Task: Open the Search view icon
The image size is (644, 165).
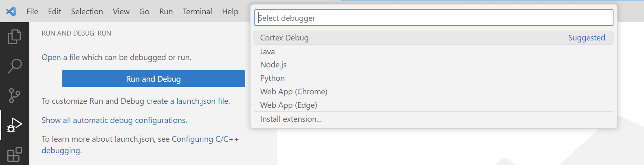Action: [x=14, y=66]
